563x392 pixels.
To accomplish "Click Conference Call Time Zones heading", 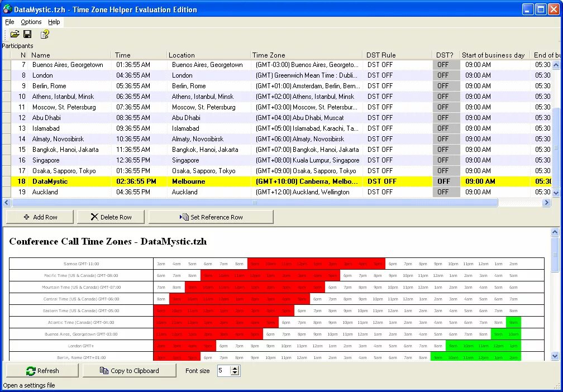I will (108, 241).
